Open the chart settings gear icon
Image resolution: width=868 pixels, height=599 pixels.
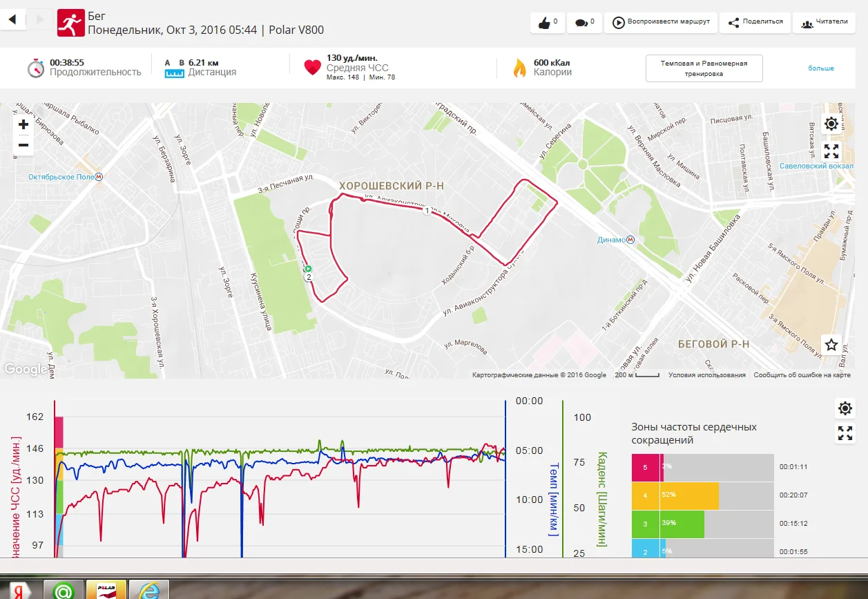click(x=845, y=408)
